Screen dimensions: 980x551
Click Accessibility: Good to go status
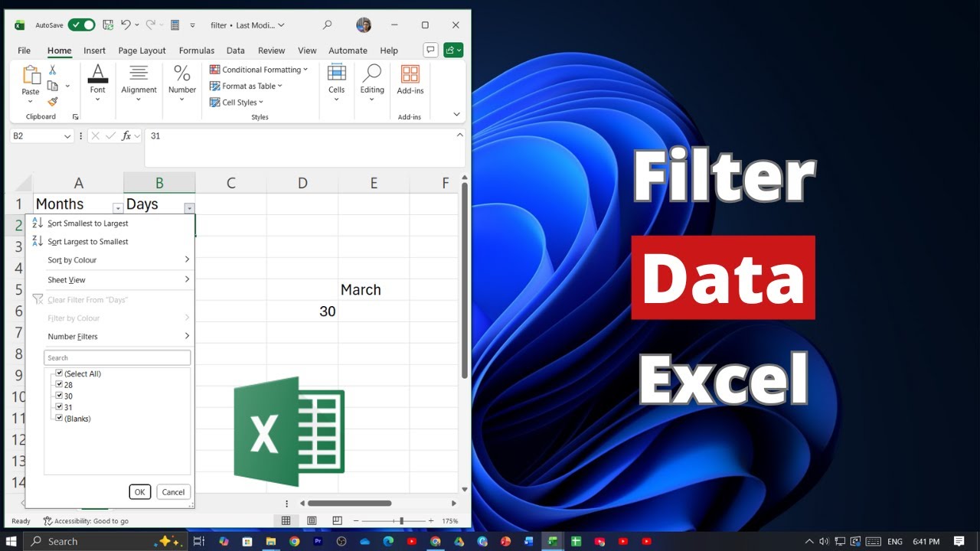point(86,521)
